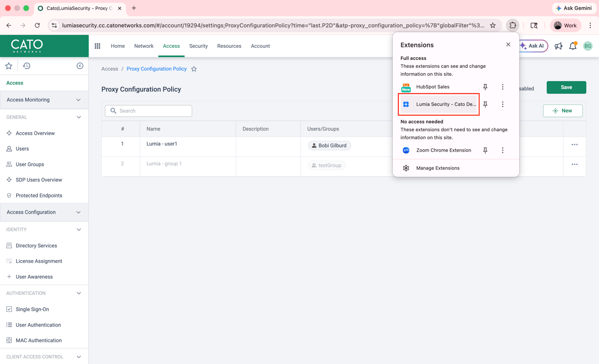Click the Ask AI button
Image resolution: width=599 pixels, height=364 pixels.
click(x=533, y=46)
